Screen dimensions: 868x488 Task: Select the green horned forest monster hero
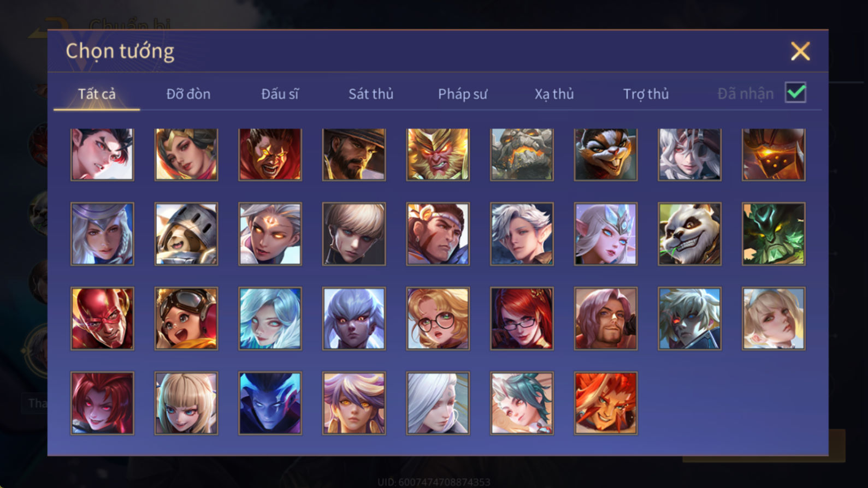coord(773,234)
